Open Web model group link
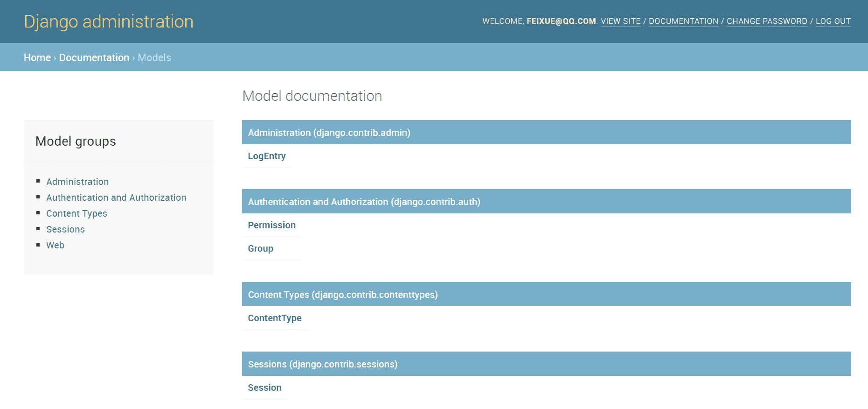 [55, 245]
